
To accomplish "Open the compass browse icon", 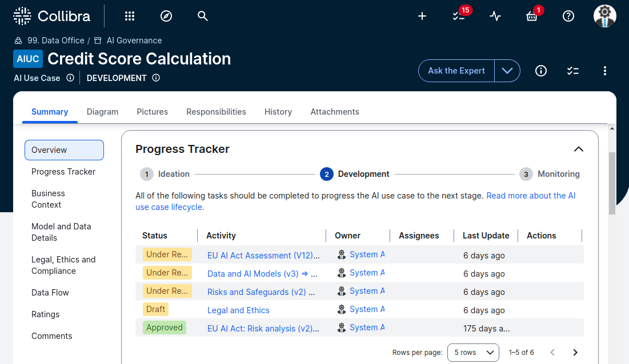I will pyautogui.click(x=166, y=16).
